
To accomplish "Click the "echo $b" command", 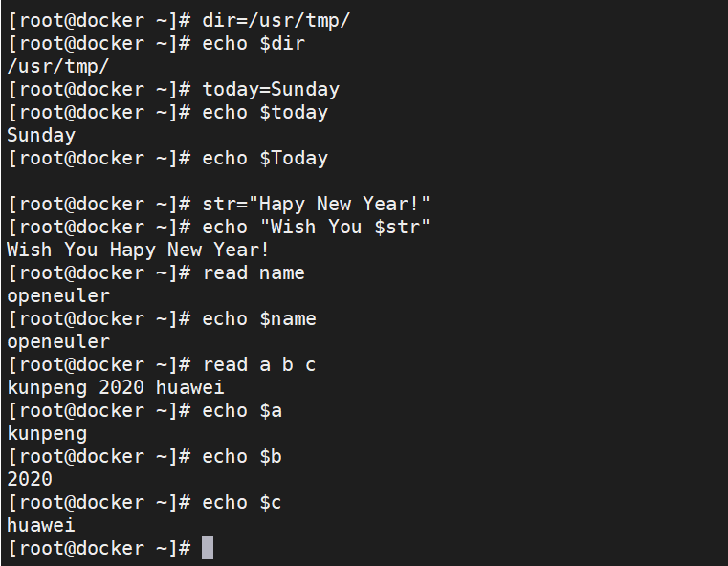I will tap(242, 456).
